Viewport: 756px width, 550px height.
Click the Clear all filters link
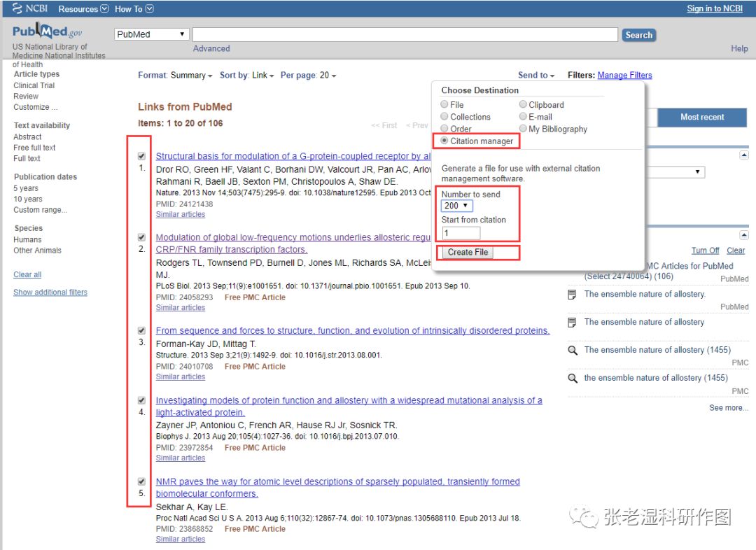27,275
